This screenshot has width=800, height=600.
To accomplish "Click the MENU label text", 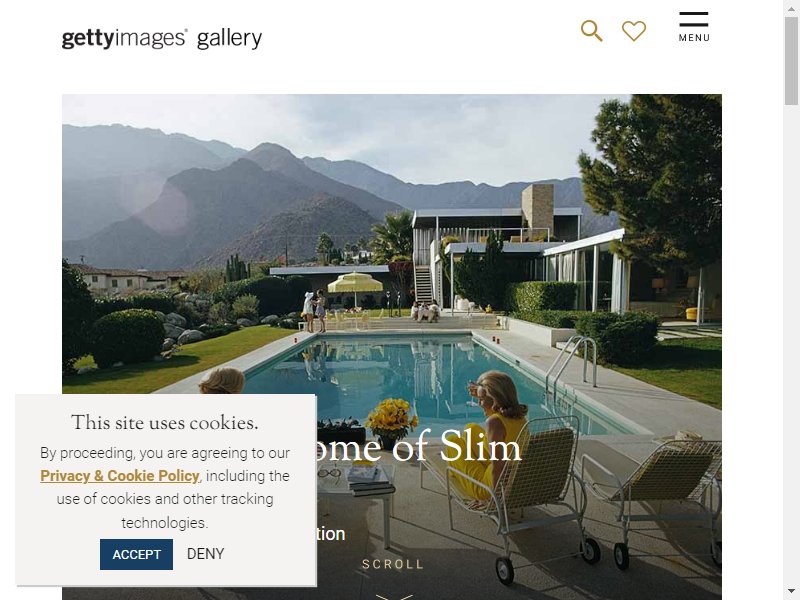I will tap(694, 38).
